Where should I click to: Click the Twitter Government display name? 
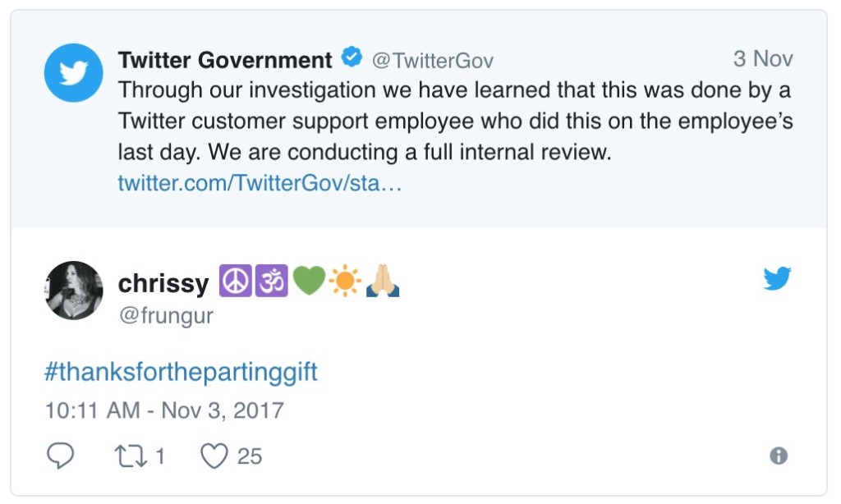[225, 60]
